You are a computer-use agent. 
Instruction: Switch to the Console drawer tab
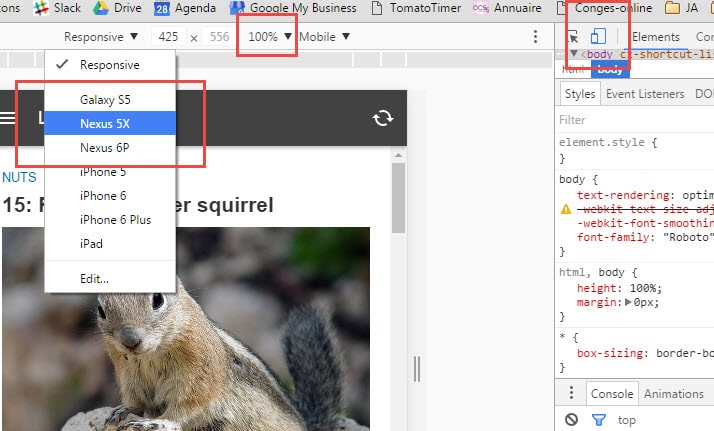(612, 394)
